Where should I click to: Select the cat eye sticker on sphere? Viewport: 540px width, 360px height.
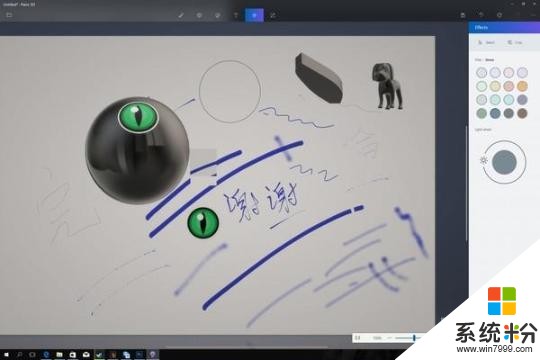138,117
